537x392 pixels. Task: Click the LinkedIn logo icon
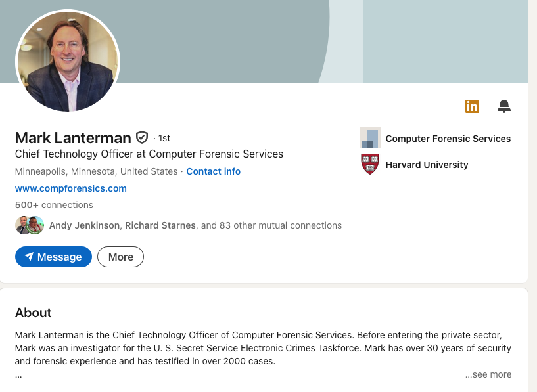pyautogui.click(x=472, y=106)
